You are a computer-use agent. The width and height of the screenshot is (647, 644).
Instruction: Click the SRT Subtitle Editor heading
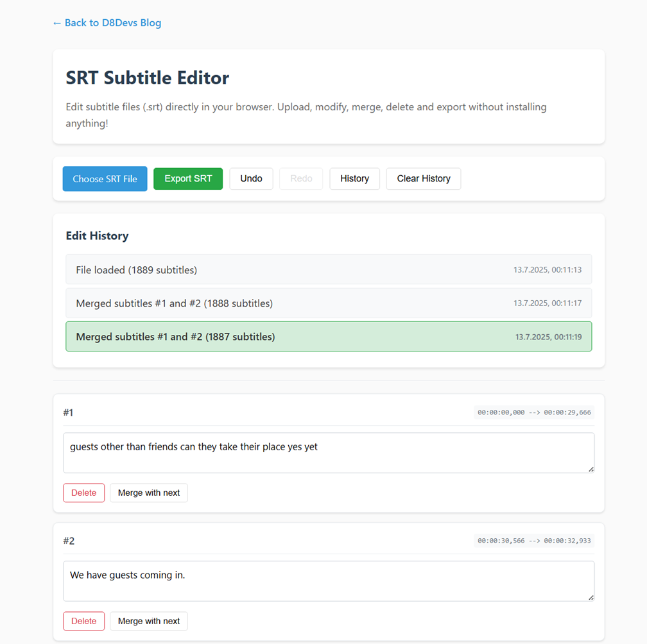click(x=148, y=78)
